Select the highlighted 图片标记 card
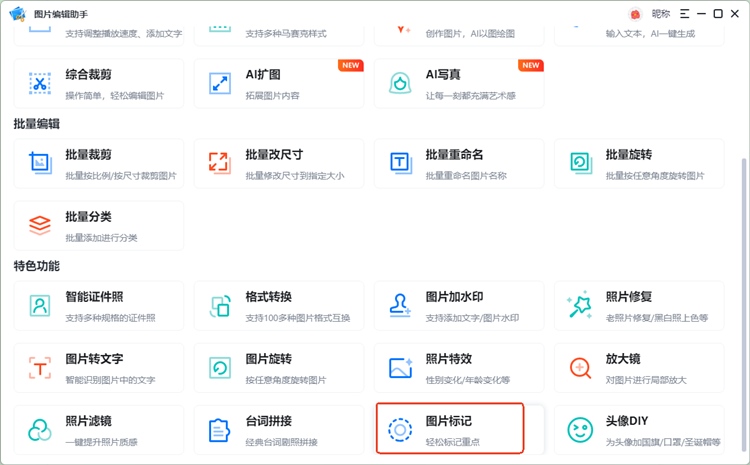 pos(450,429)
